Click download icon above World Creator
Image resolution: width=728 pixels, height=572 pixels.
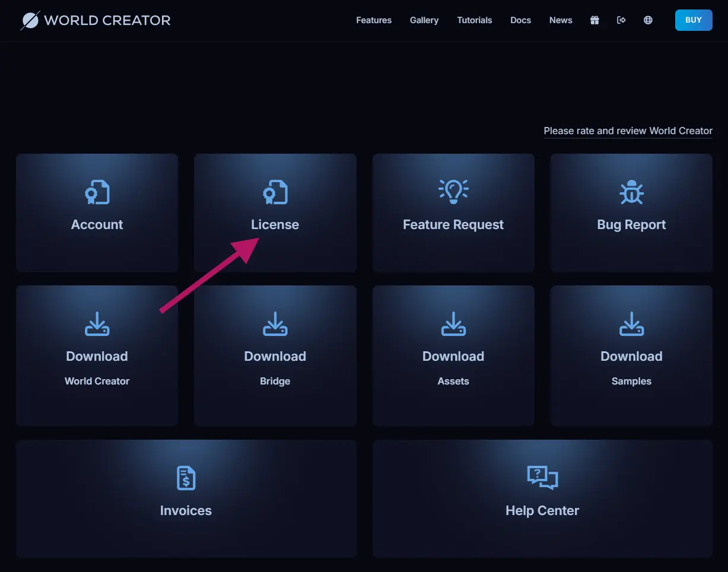point(97,324)
